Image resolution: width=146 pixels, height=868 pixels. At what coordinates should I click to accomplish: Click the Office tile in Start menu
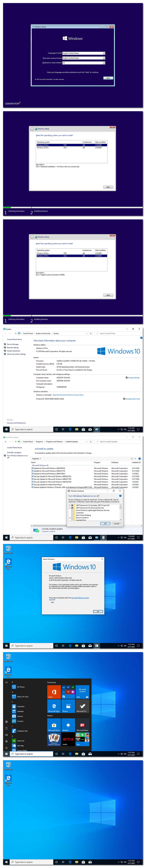[x=54, y=692]
